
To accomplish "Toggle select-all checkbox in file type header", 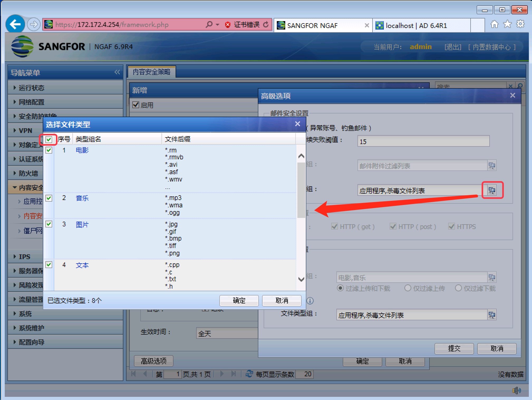I will click(x=49, y=139).
